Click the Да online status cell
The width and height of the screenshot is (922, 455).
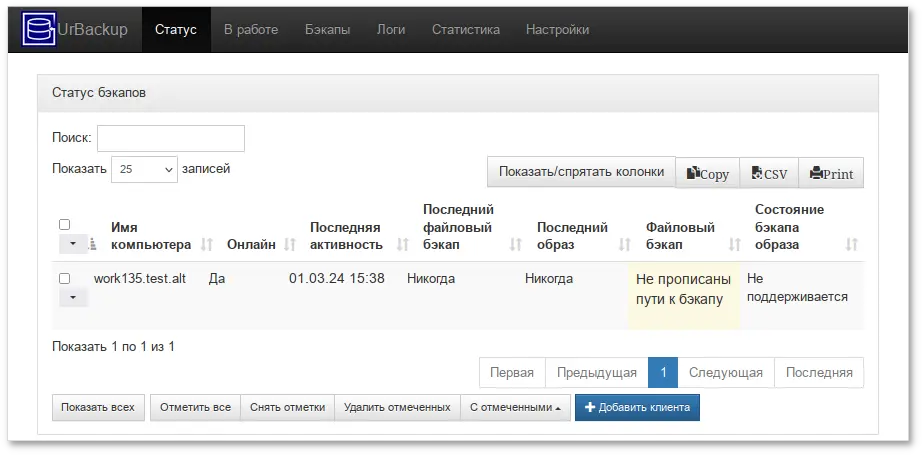click(x=217, y=279)
